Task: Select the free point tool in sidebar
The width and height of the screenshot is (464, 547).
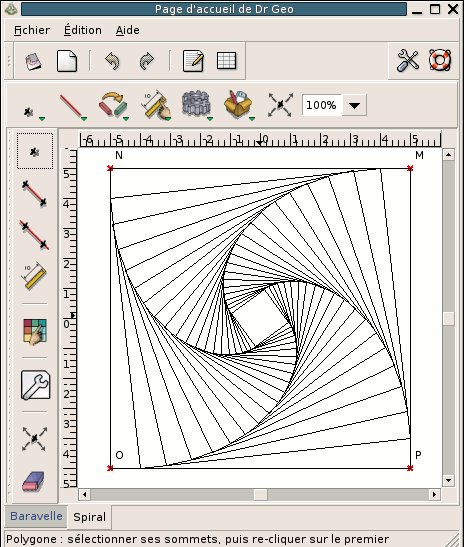Action: (35, 151)
